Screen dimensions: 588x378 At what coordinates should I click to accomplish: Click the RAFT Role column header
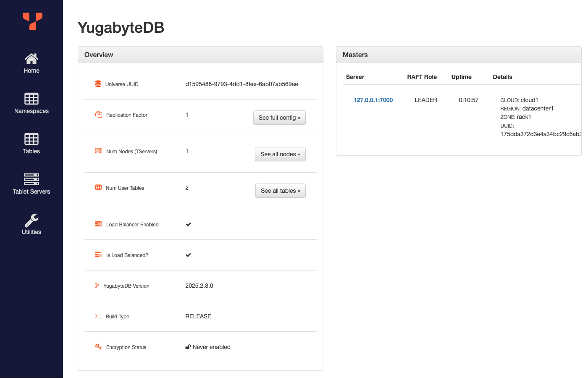422,77
